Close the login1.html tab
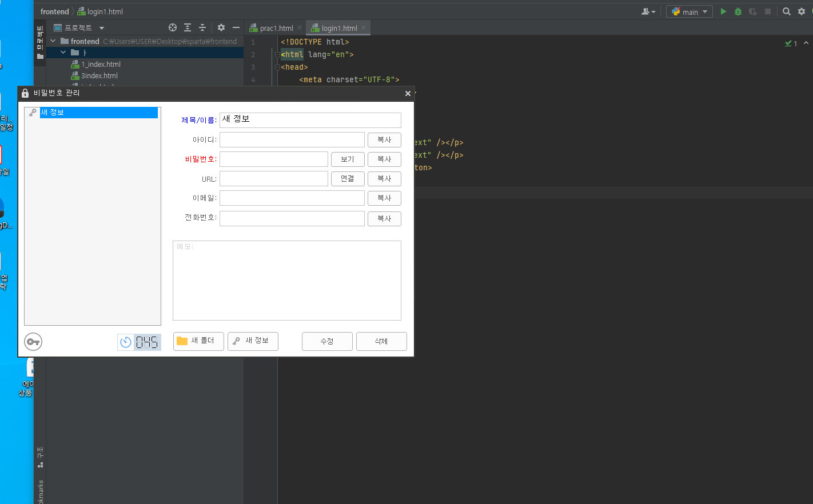813x504 pixels. click(364, 27)
